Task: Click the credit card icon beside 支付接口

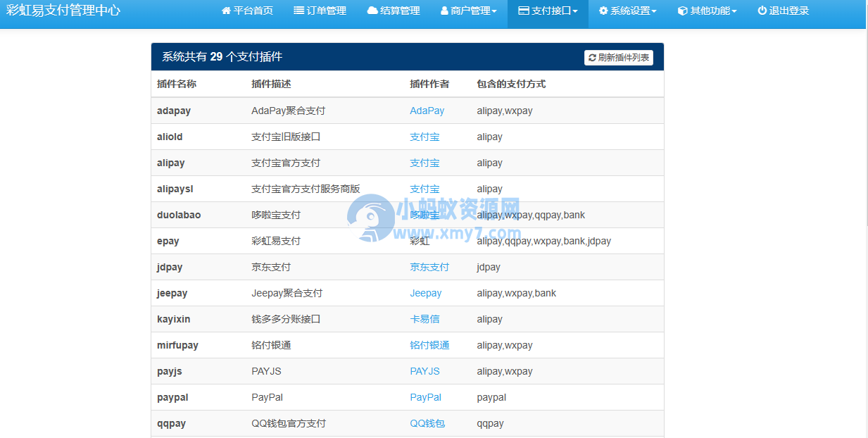Action: (x=524, y=11)
